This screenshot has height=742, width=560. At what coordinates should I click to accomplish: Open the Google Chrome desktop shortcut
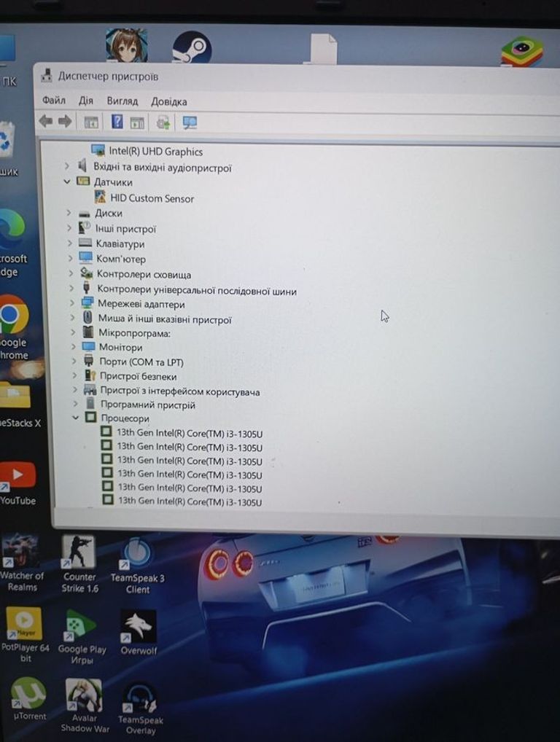(14, 327)
